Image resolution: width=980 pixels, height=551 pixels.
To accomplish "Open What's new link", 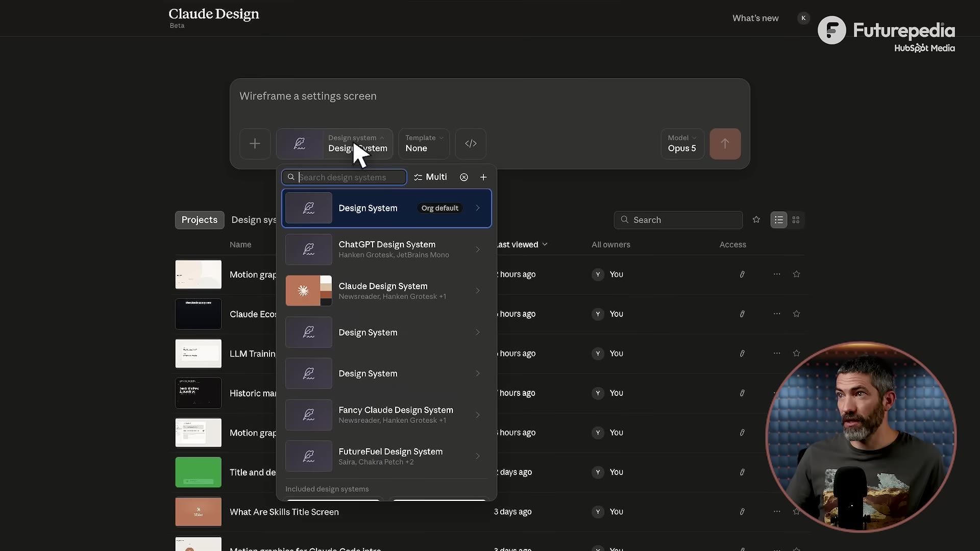I will pyautogui.click(x=755, y=18).
